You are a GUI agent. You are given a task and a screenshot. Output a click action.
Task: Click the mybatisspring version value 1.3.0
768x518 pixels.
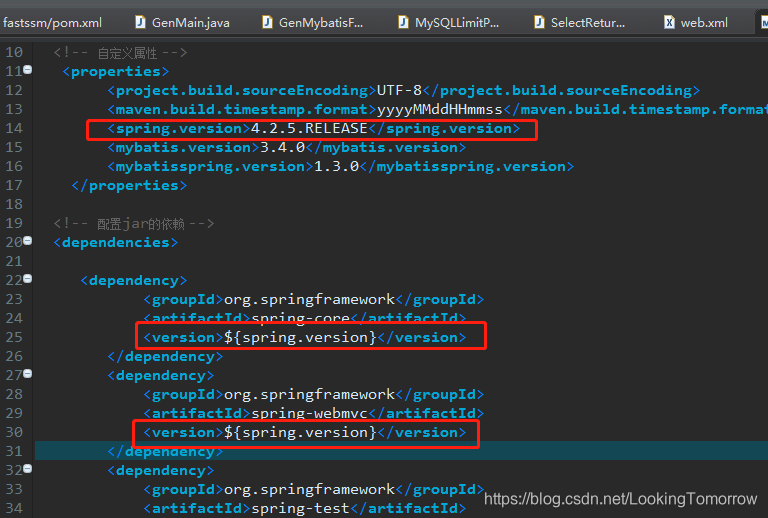[336, 166]
